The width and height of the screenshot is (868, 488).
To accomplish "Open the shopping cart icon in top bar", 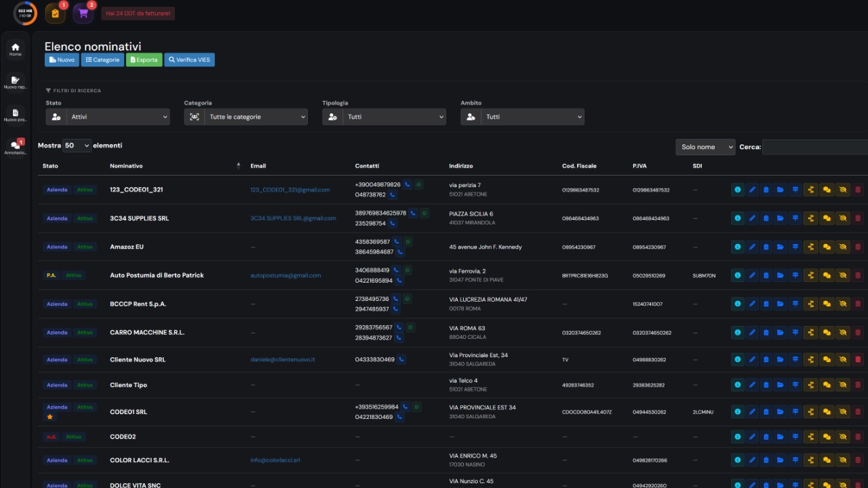I will pos(83,13).
